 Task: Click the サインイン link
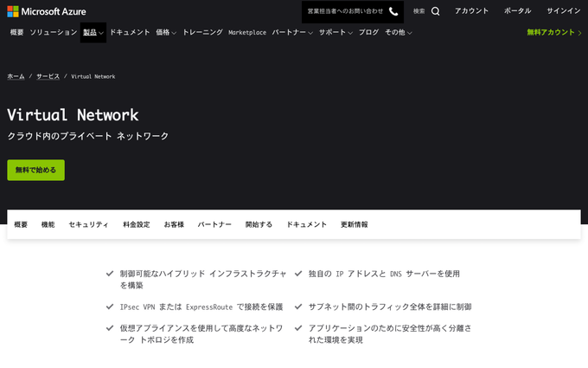tap(564, 11)
